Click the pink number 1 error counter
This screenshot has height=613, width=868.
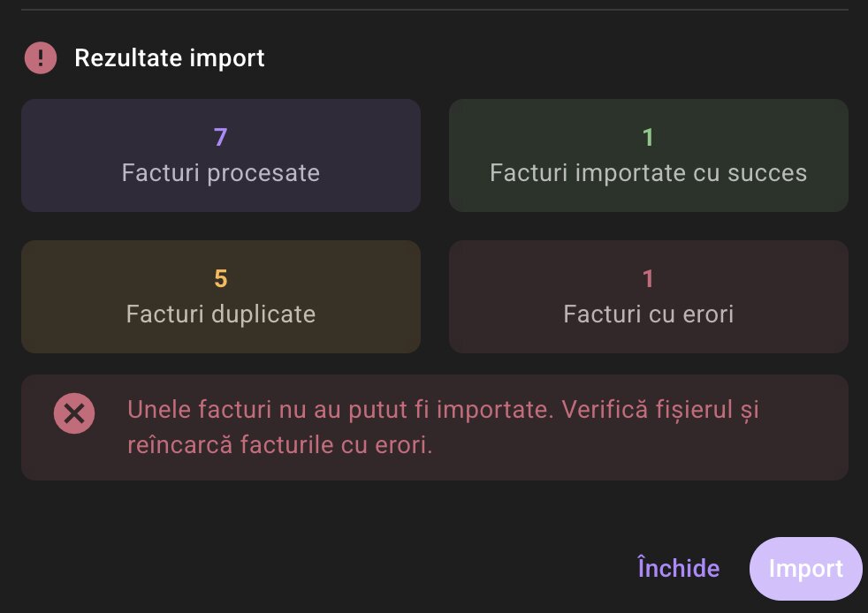tap(648, 277)
